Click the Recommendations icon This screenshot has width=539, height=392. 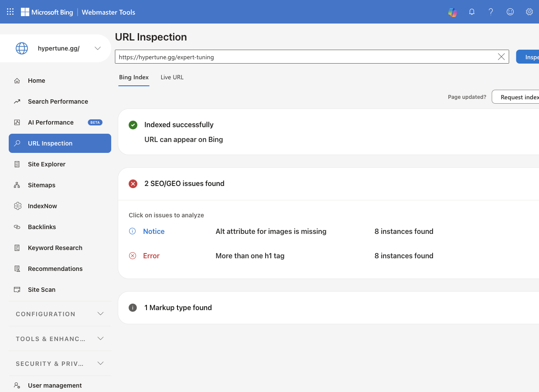pos(17,269)
